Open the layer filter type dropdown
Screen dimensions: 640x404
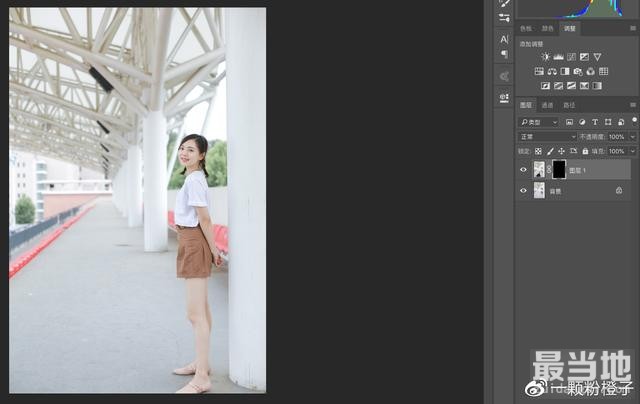click(x=538, y=122)
